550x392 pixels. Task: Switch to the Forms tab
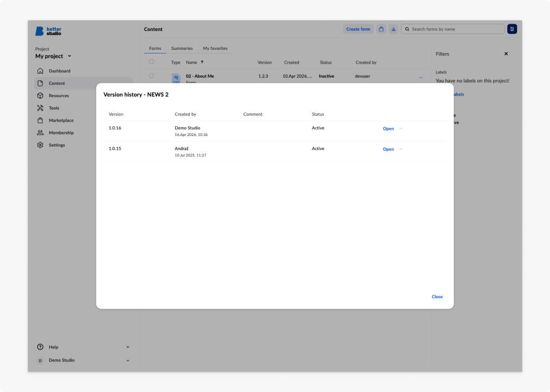(x=155, y=48)
